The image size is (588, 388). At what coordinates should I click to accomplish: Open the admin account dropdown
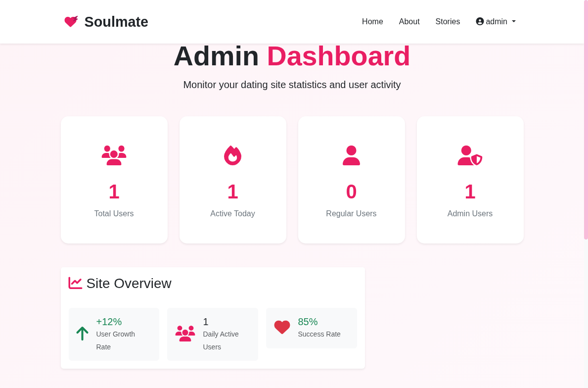click(x=496, y=21)
